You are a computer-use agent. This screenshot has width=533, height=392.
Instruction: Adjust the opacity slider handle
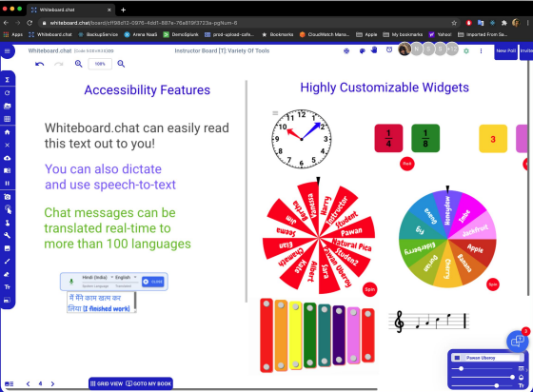[x=512, y=377]
